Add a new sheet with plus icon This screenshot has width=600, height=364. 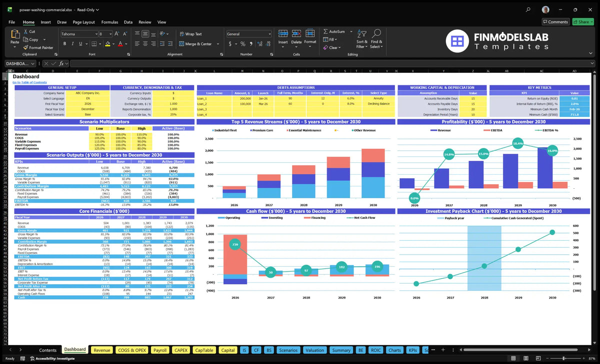pos(442,350)
